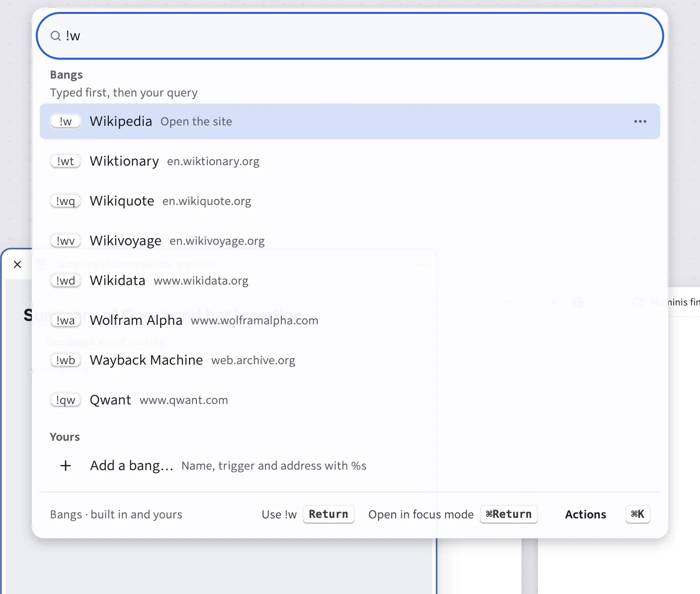Click web.archive.org address text

click(253, 360)
